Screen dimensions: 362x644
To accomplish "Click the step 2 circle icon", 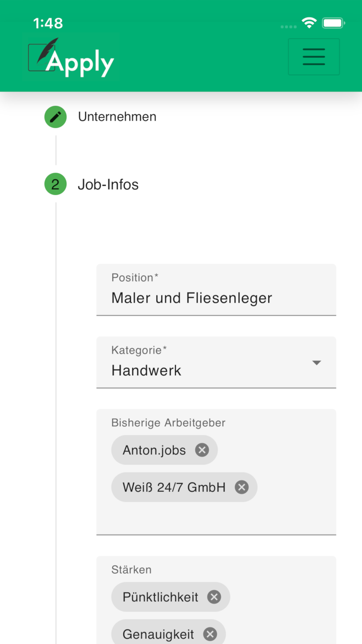I will pyautogui.click(x=55, y=184).
